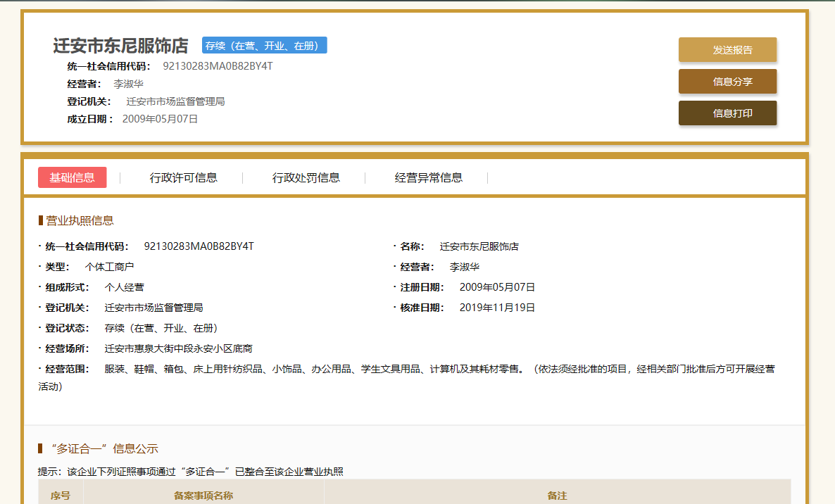Screen dimensions: 835x504
Task: Click header 登记机关 value 迁安市市场监督管理局
Action: (175, 101)
